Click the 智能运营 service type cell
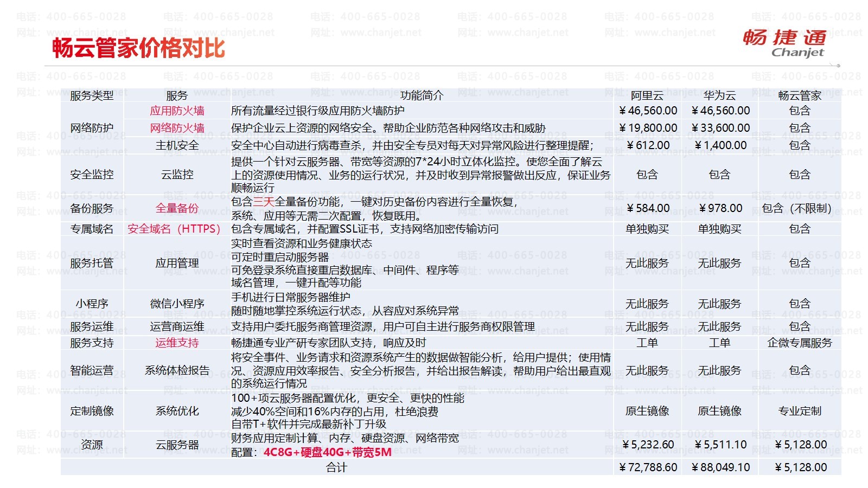 pos(92,371)
